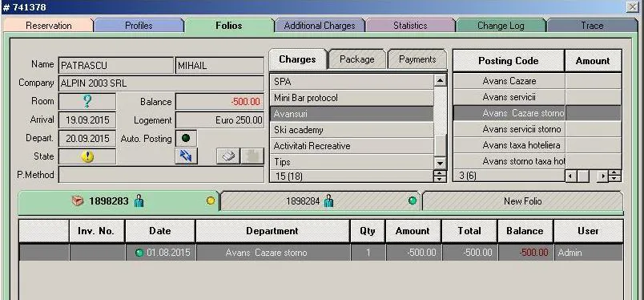The image size is (644, 300).
Task: Click posting code horizontal scroll right arrow
Action: [x=602, y=176]
